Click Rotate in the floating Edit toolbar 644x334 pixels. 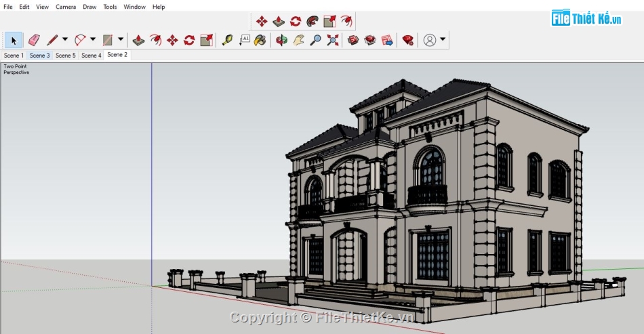click(296, 21)
